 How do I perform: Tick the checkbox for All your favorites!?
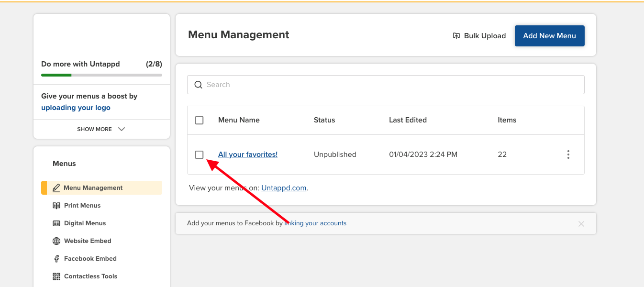pyautogui.click(x=200, y=155)
